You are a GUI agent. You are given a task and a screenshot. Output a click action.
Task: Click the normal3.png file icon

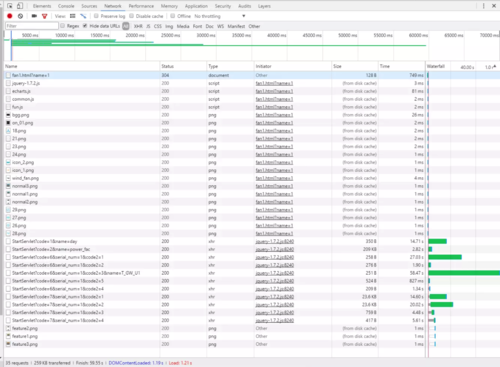(8, 186)
